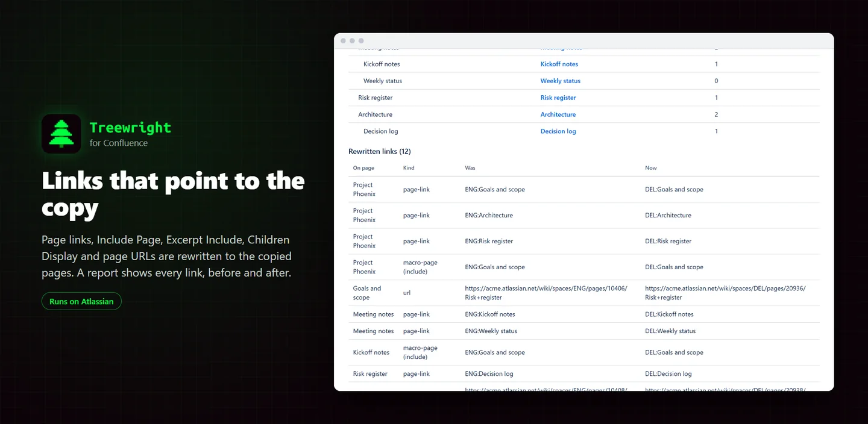Screen dimensions: 868x424
Task: Click the On page column header
Action: (363, 168)
